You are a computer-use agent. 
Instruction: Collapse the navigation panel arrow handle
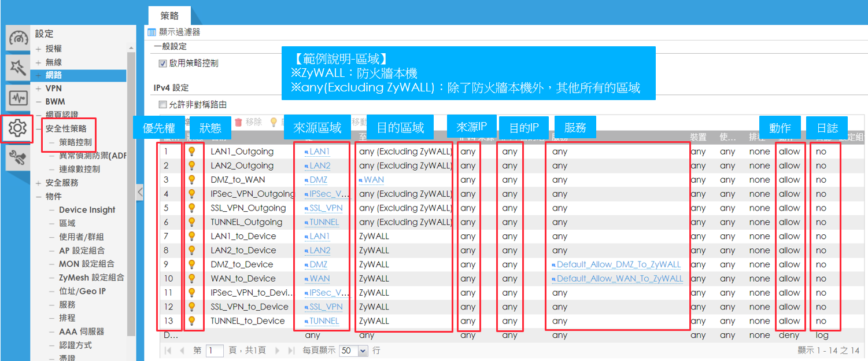tap(140, 192)
